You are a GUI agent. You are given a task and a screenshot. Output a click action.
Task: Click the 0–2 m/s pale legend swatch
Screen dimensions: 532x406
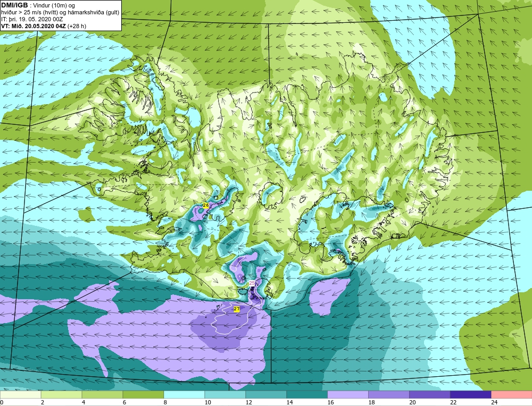[x=20, y=395]
